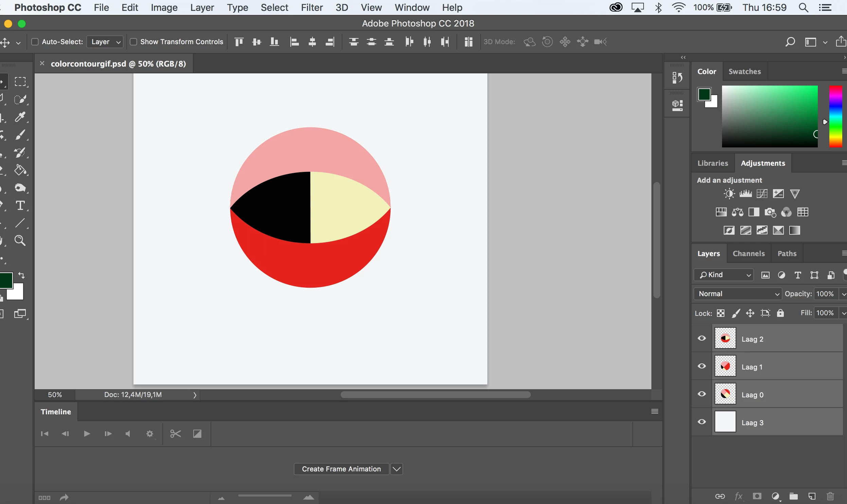This screenshot has height=504, width=847.
Task: Expand the Create Frame Animation options arrow
Action: pos(397,469)
